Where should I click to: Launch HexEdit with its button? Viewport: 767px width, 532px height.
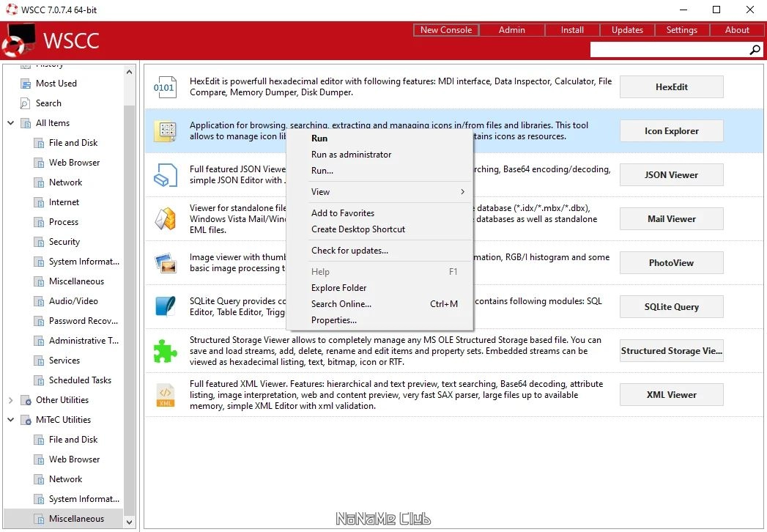click(671, 86)
